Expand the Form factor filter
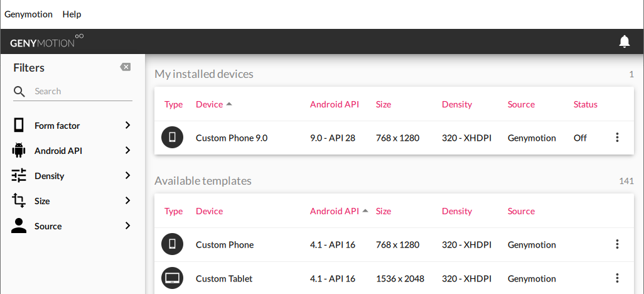Image resolution: width=644 pixels, height=294 pixels. (127, 125)
